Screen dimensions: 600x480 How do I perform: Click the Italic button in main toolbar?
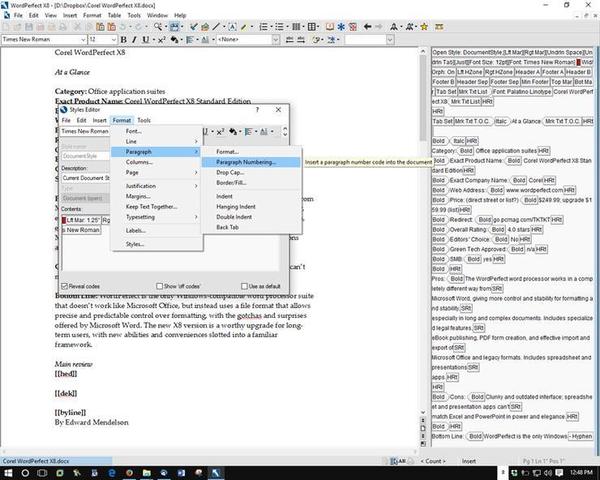pos(134,39)
